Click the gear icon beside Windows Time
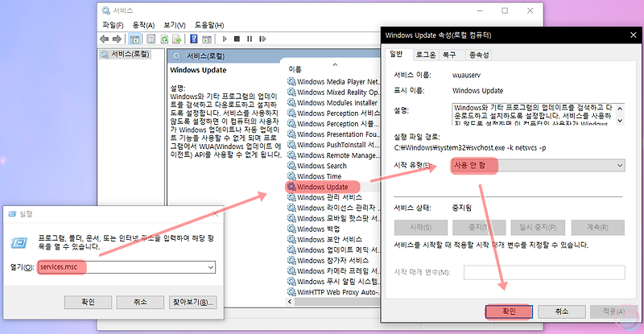 [291, 176]
